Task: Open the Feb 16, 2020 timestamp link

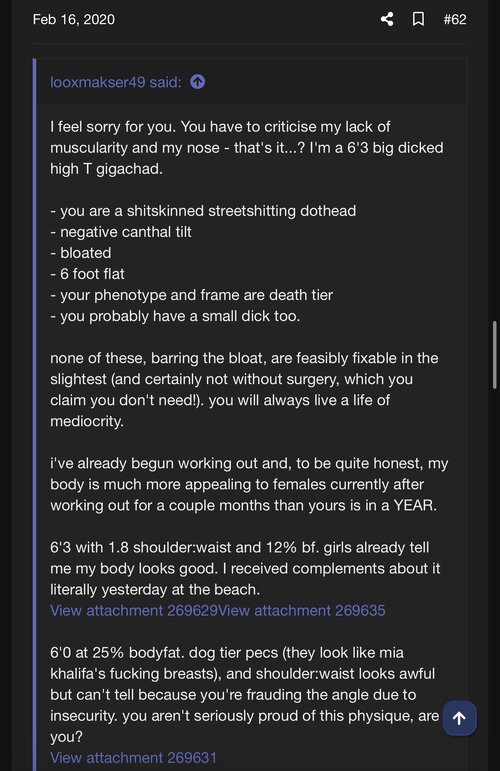Action: coord(74,19)
